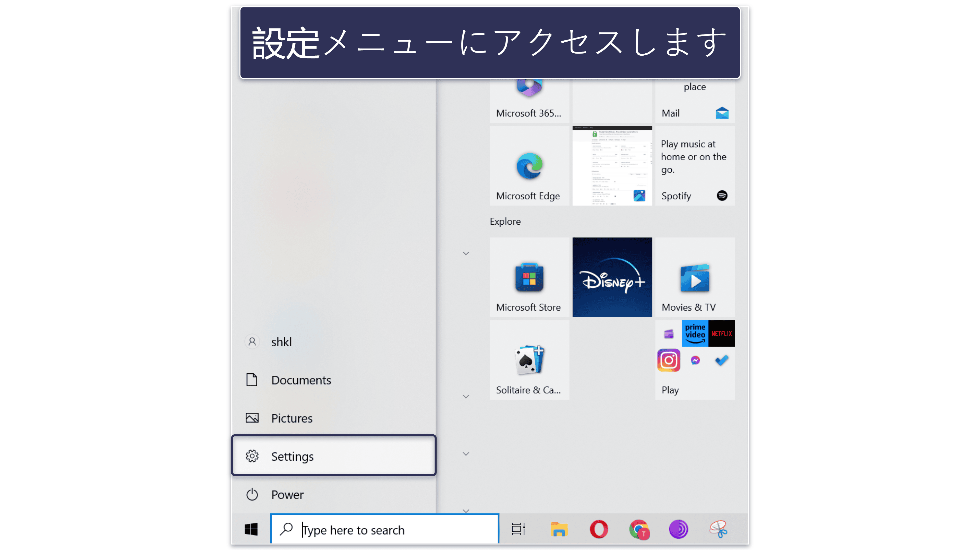Open Prime Video in Play folder

point(695,333)
